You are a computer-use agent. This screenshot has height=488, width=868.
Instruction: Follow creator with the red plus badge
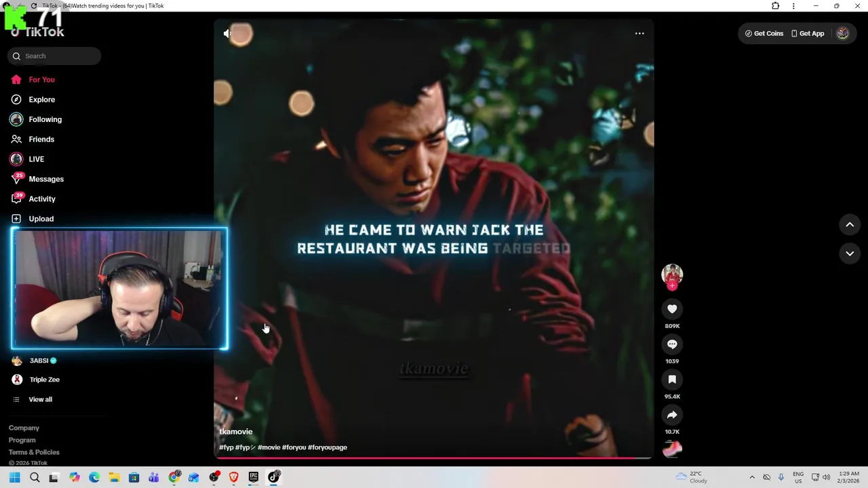pos(672,286)
